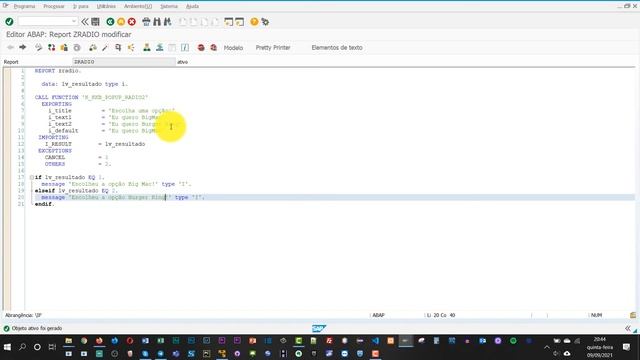The height and width of the screenshot is (360, 640).
Task: Click the Help On info icon
Action: 185,47
